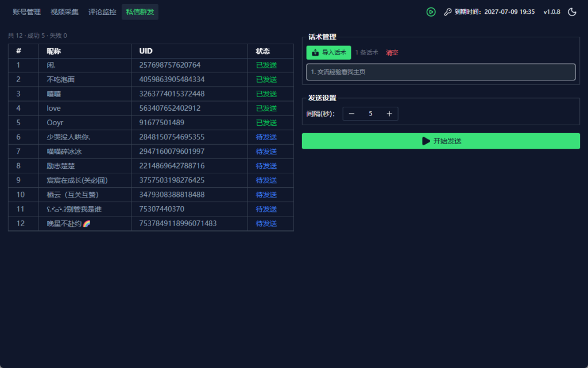Viewport: 588px width, 368px height.
Task: Click the interval seconds value field
Action: [370, 114]
